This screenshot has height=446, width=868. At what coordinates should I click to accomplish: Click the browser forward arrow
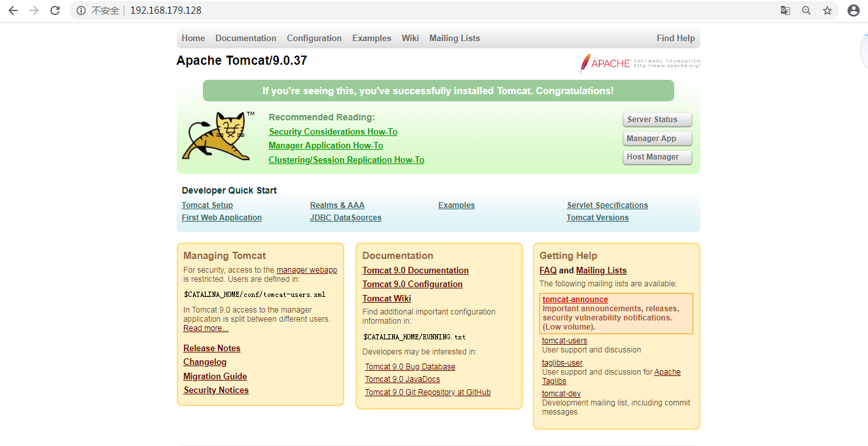coord(34,10)
